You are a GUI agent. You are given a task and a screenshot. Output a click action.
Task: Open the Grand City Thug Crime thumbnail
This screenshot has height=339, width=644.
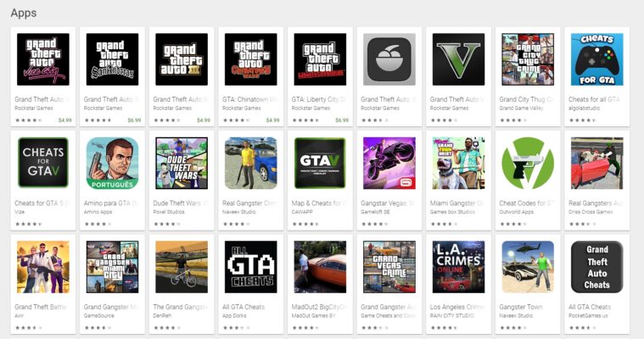[527, 59]
